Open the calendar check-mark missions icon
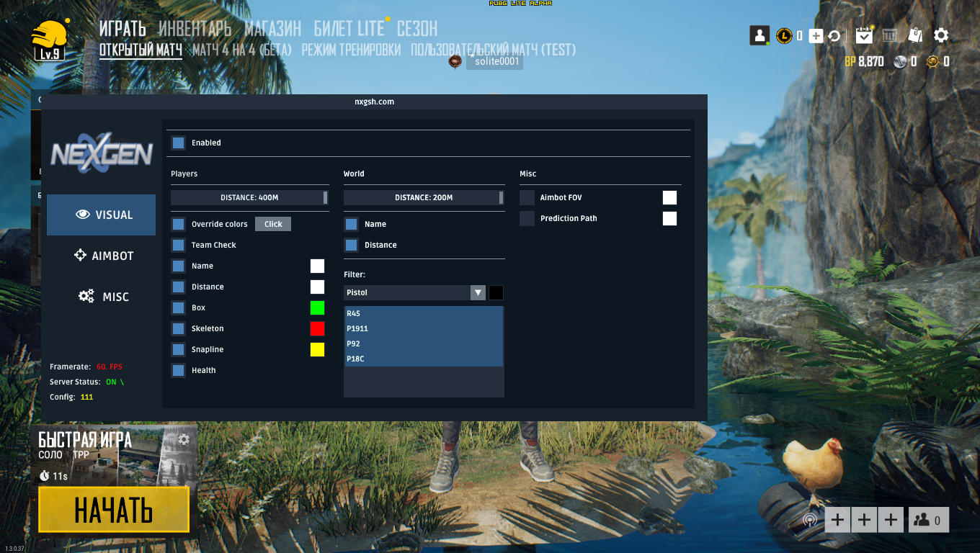 click(x=864, y=35)
